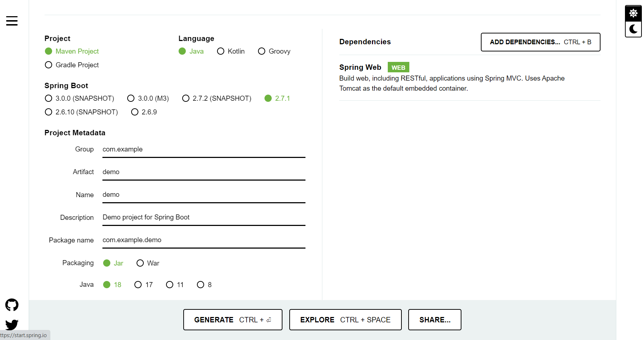This screenshot has height=340, width=644.
Task: Click the Explore button
Action: 345,319
